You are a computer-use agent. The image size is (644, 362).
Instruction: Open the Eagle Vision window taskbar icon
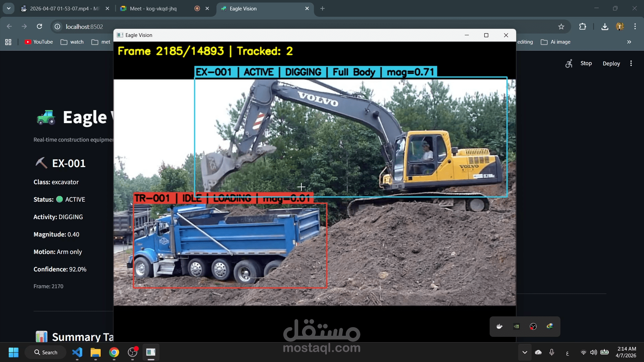point(151,352)
